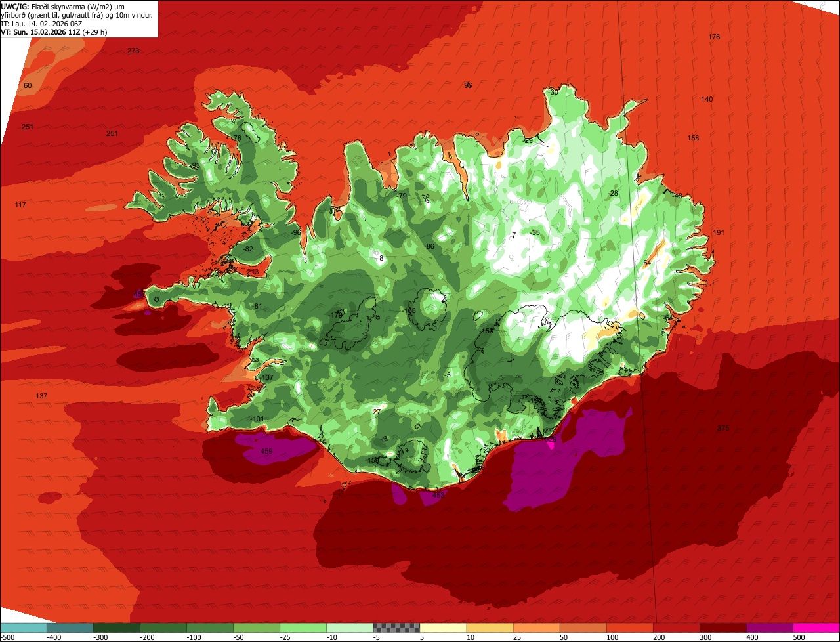The image size is (840, 642).
Task: Click the 200 to 300 red legend swatch
Action: [x=677, y=628]
